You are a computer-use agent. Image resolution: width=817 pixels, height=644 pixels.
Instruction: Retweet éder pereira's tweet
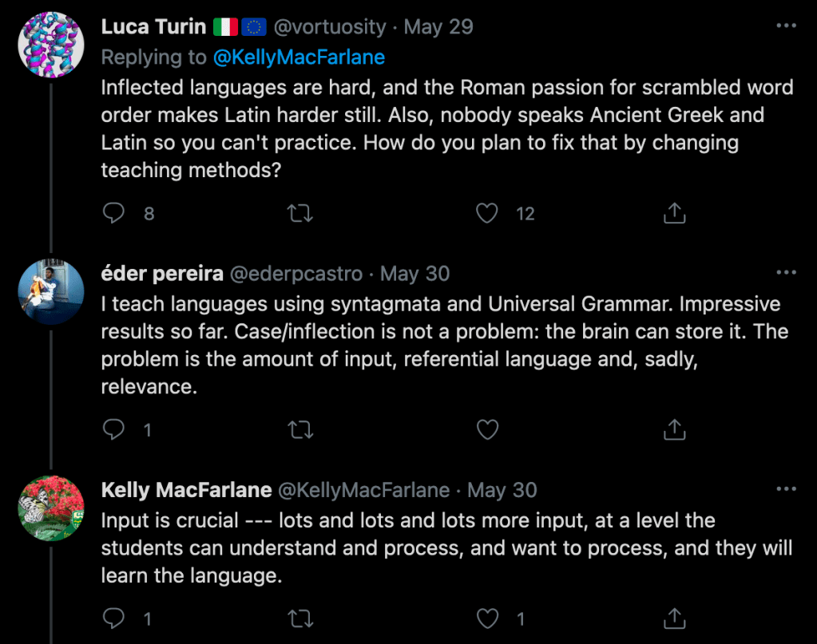coord(300,430)
